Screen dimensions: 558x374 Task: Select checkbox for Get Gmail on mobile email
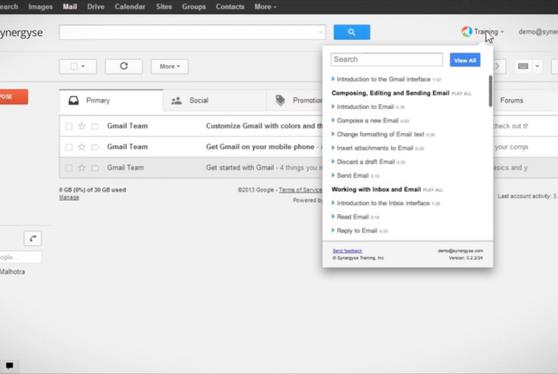pos(69,147)
